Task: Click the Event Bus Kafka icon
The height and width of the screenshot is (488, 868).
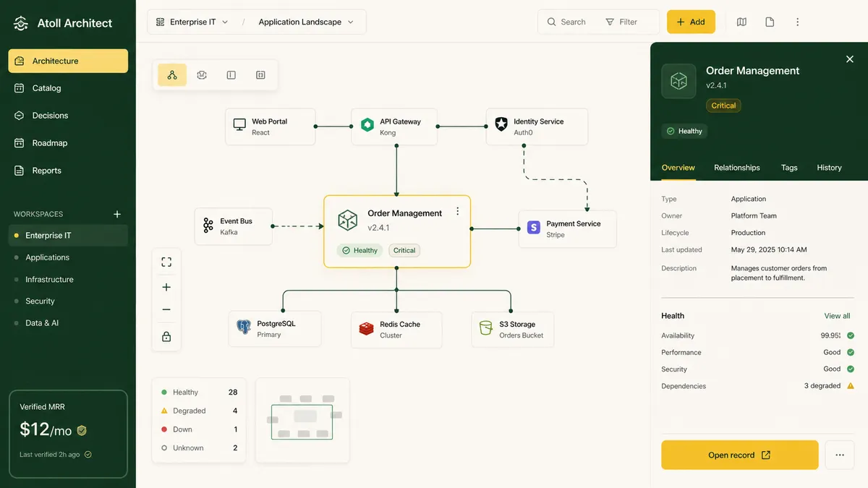Action: click(x=208, y=226)
